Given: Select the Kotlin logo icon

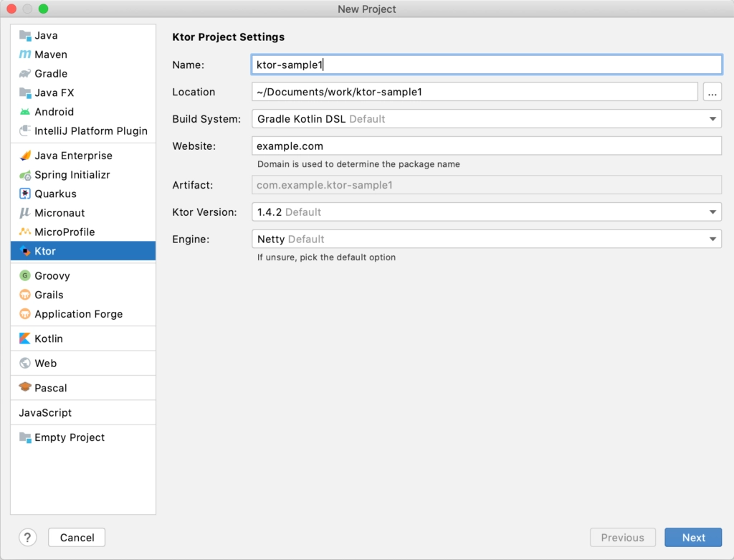Looking at the screenshot, I should tap(25, 338).
